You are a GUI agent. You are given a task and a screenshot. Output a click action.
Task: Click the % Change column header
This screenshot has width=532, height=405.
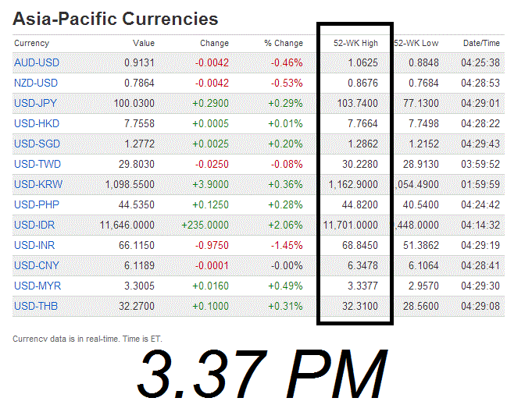coord(283,44)
